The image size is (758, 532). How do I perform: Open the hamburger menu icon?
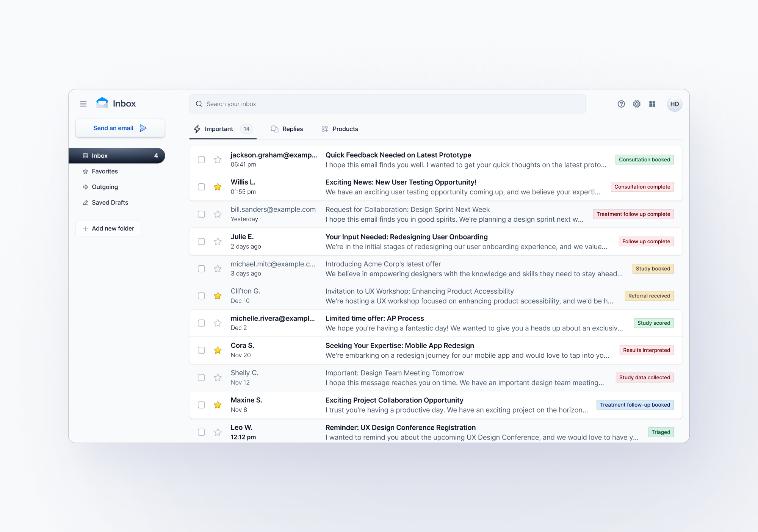[83, 104]
